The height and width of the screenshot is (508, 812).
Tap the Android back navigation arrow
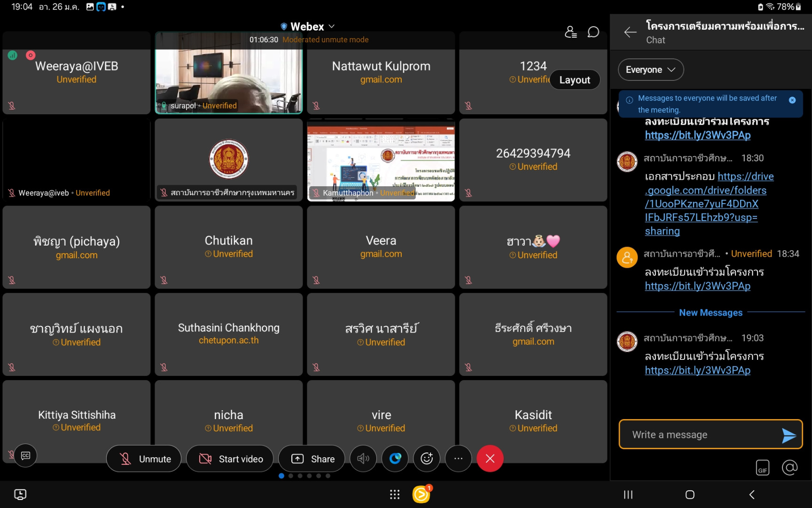[752, 494]
